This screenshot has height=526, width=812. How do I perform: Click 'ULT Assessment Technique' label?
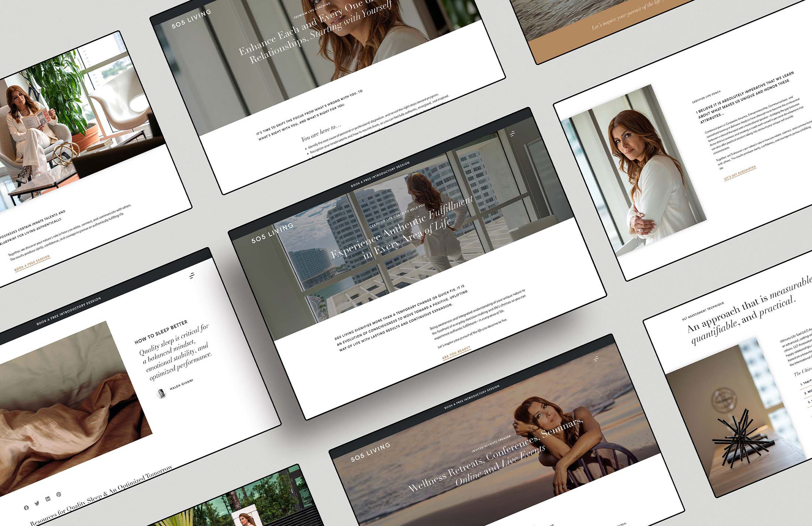703,311
